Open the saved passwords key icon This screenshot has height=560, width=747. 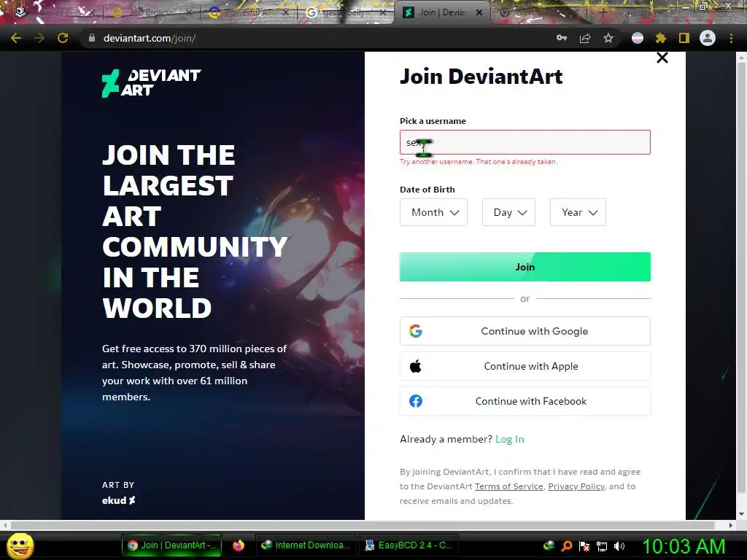click(562, 38)
